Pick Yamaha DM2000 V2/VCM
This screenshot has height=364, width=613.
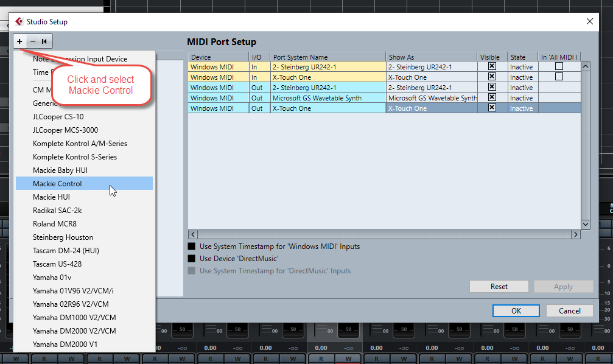pyautogui.click(x=84, y=331)
